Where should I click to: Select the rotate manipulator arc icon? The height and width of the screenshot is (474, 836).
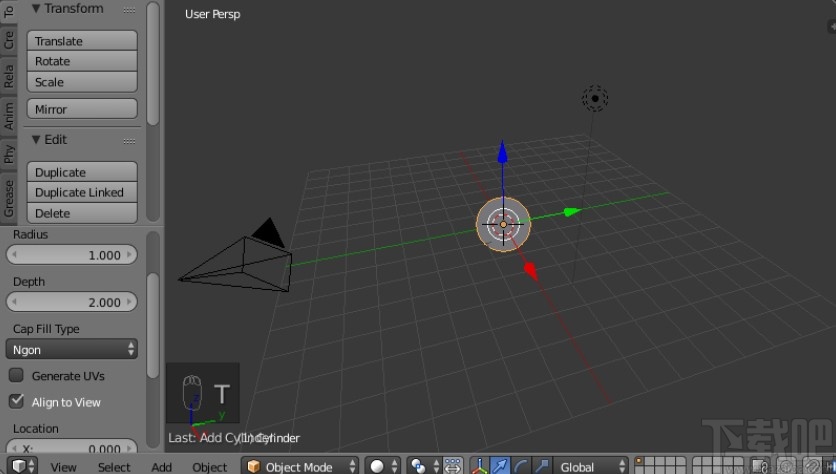tap(520, 466)
